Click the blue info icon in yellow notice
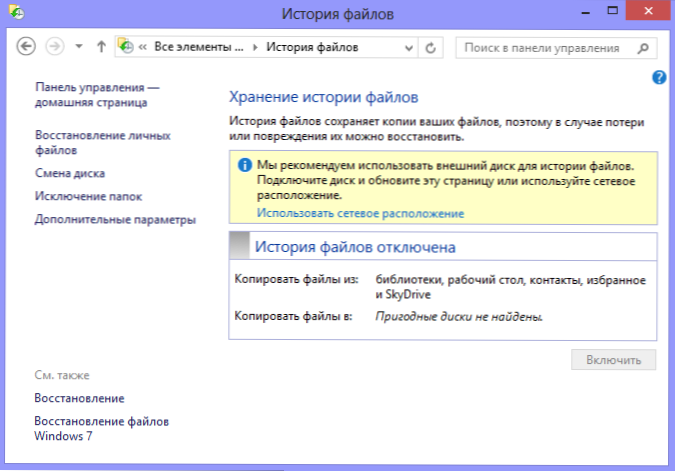The height and width of the screenshot is (471, 675). coord(245,165)
